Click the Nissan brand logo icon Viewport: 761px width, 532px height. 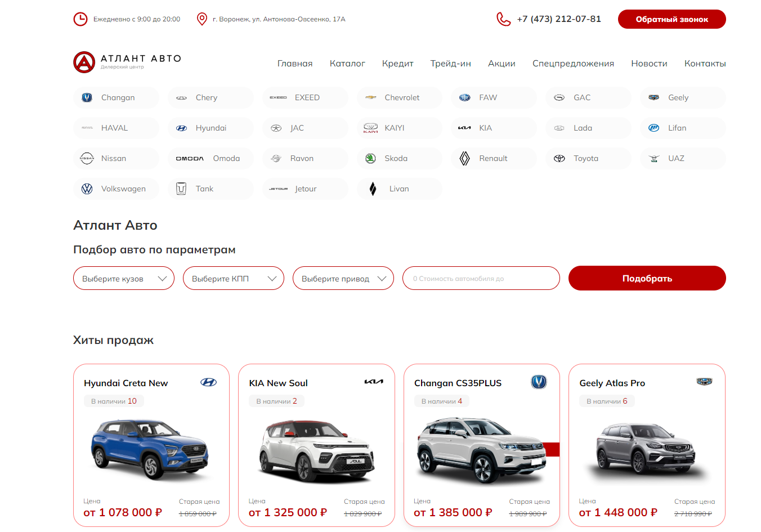coord(87,158)
